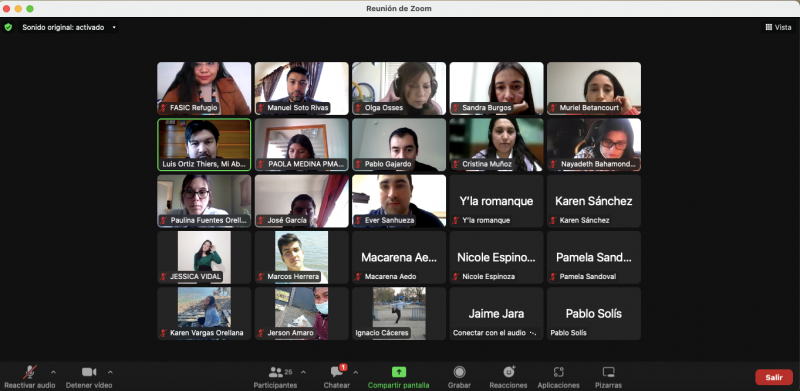
Task: Expand video options arrow beside Detener video
Action: click(x=110, y=372)
